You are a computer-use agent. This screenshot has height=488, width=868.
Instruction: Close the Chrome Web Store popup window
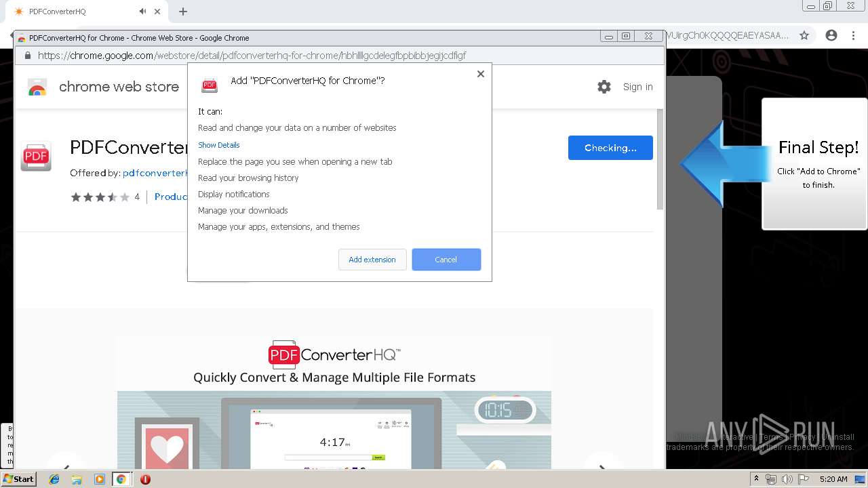coord(649,37)
